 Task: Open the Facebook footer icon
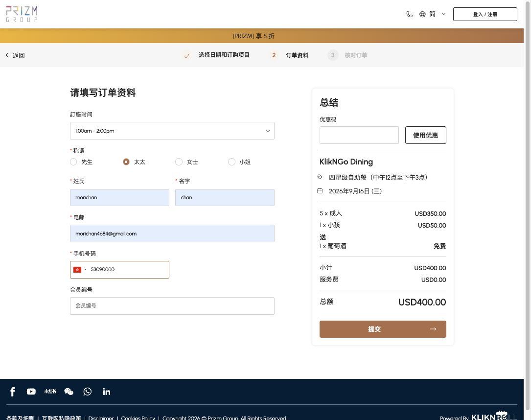13,392
